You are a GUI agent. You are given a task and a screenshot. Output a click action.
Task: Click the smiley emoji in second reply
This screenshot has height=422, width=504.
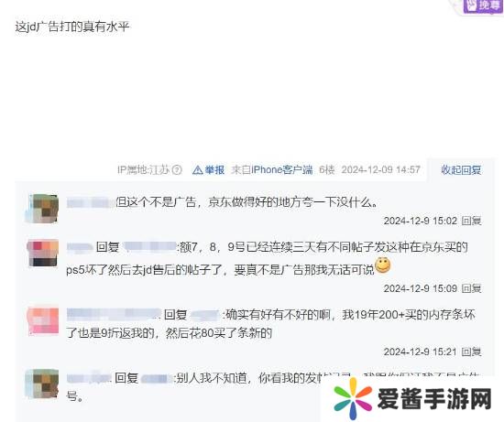click(382, 265)
